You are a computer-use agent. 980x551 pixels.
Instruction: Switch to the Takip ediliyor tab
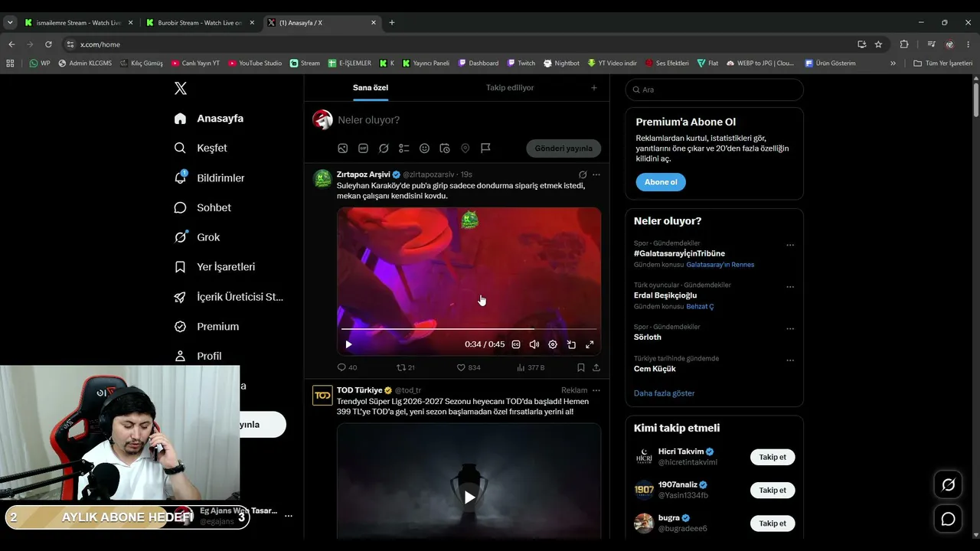point(510,88)
